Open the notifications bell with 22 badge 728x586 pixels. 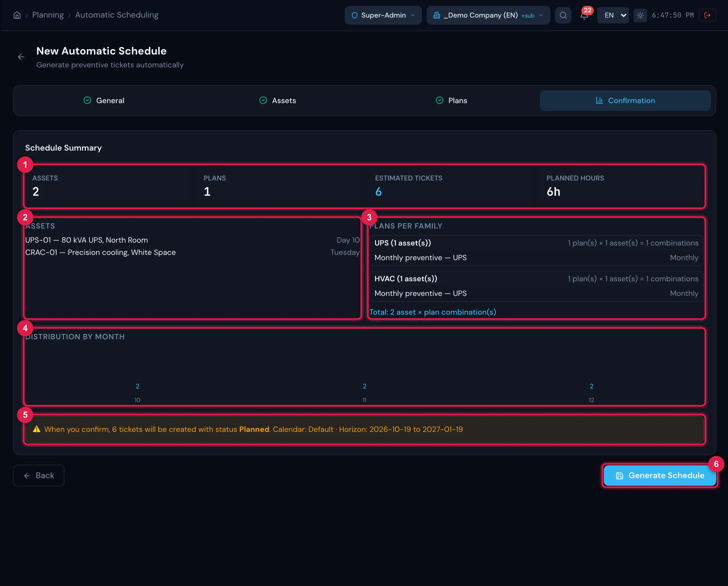coord(585,15)
